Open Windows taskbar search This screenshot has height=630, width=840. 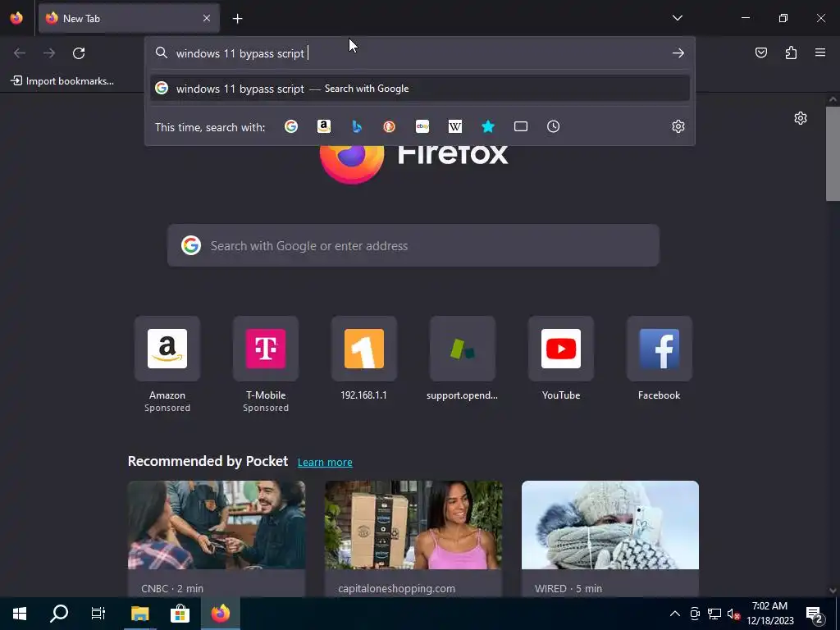tap(59, 614)
